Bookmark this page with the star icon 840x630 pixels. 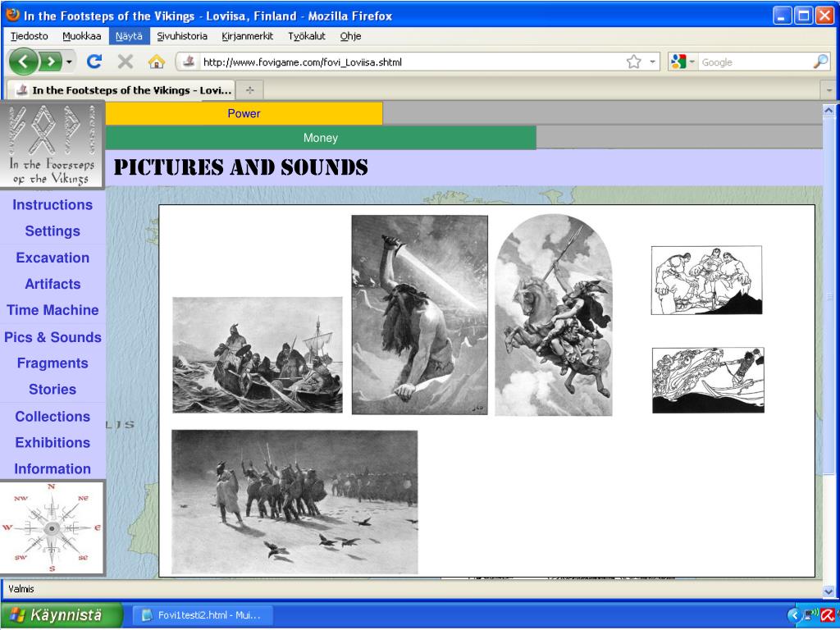(634, 62)
